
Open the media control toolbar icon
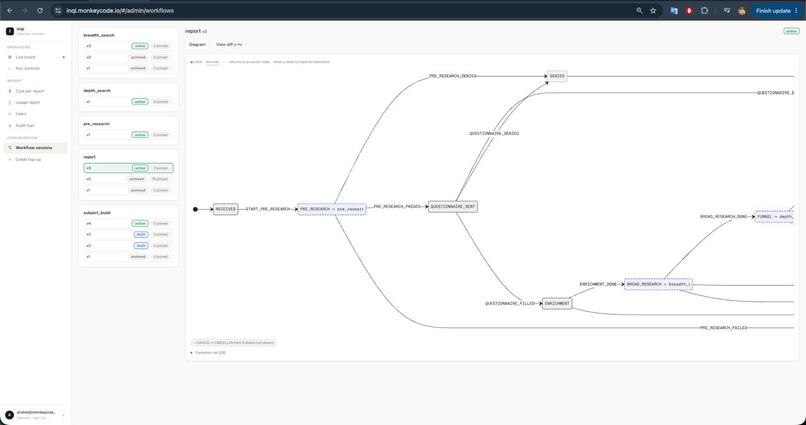(726, 10)
